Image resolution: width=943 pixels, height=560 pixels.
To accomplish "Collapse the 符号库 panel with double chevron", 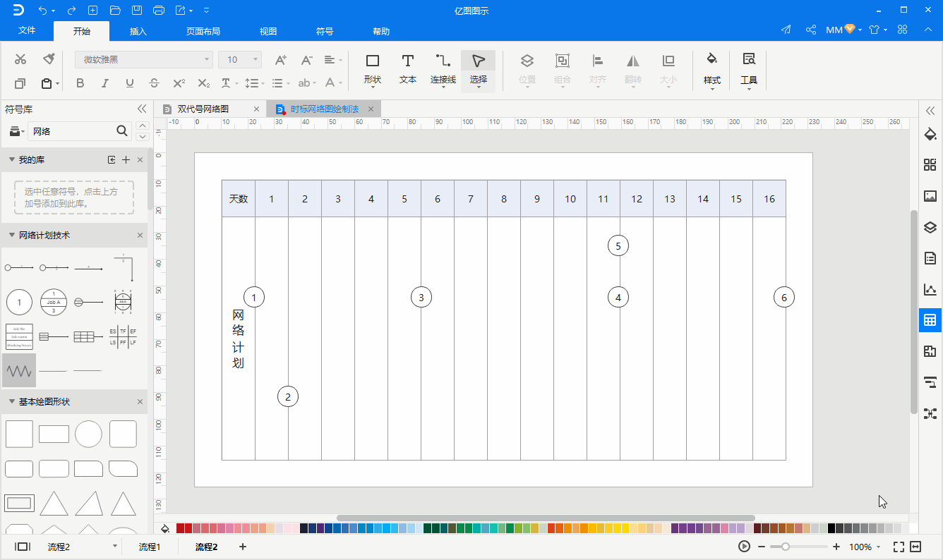I will (x=142, y=109).
